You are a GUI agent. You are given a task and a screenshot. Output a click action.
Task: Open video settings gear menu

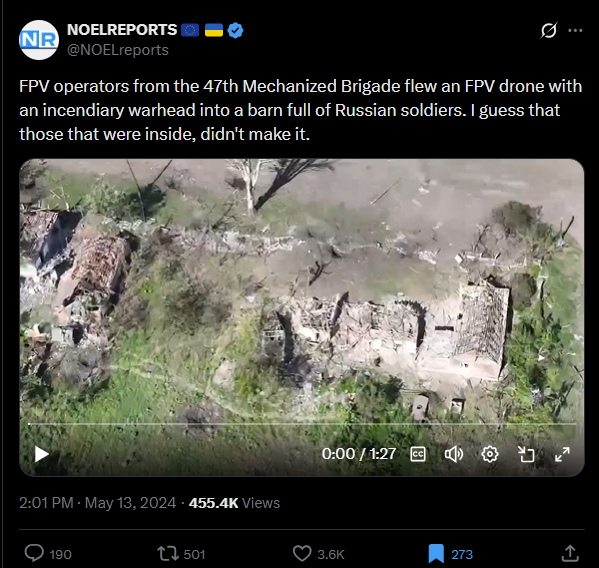pyautogui.click(x=490, y=454)
